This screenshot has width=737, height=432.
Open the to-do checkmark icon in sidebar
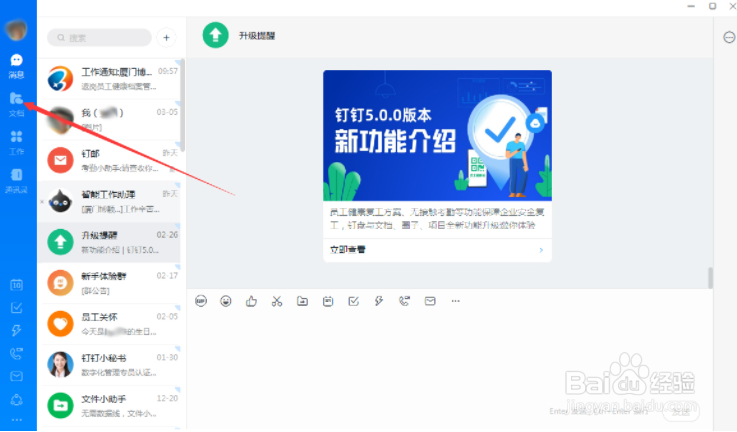(x=16, y=308)
